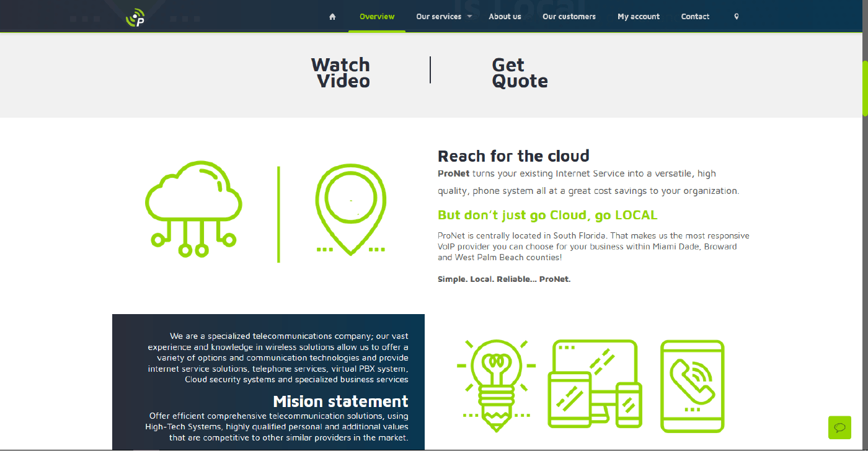Viewport: 868px width, 451px height.
Task: Click the bold ProNet word in paragraph
Action: click(453, 173)
